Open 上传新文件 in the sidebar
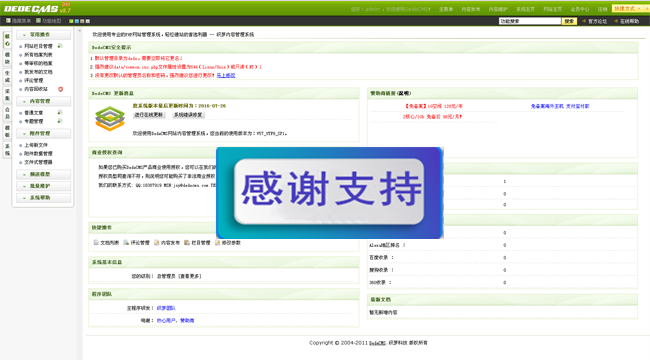Screen dimensions: 650x360 [x=36, y=145]
